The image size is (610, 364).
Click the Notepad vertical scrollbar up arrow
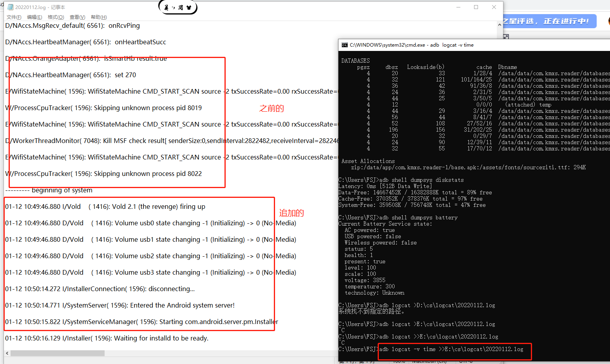point(500,25)
